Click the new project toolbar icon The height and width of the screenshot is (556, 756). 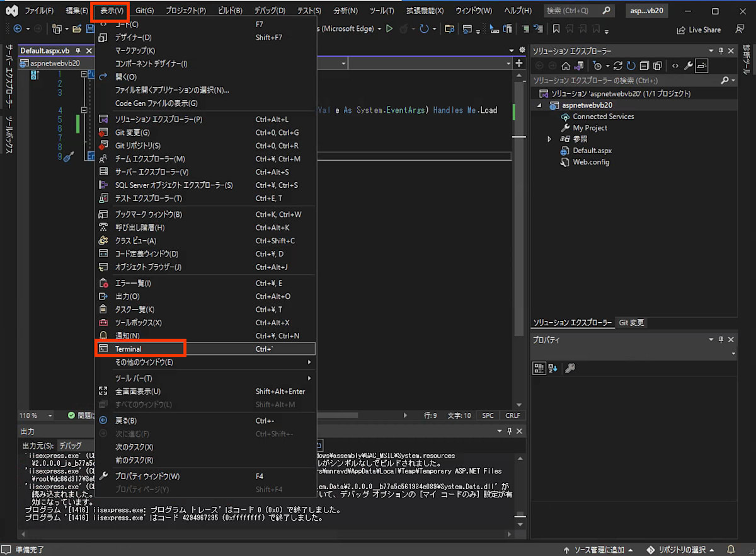point(57,29)
